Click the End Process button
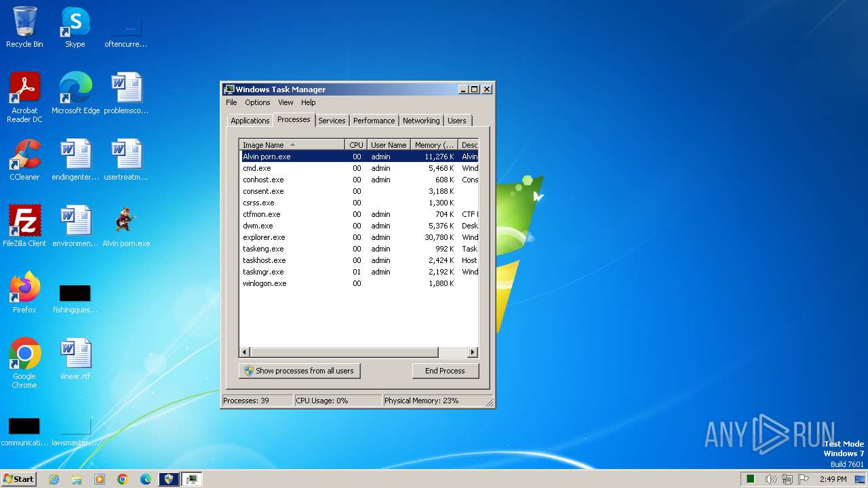Image resolution: width=868 pixels, height=488 pixels. point(445,371)
